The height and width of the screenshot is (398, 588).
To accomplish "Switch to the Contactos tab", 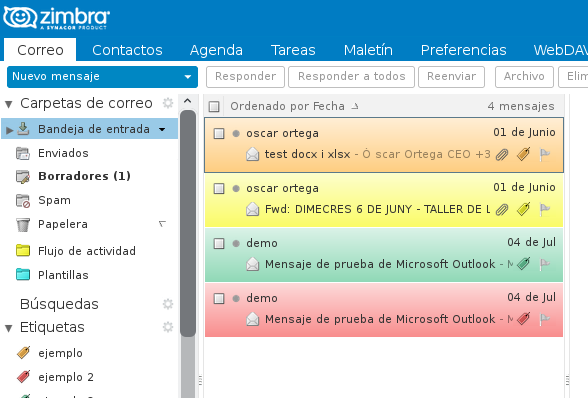I will [127, 50].
